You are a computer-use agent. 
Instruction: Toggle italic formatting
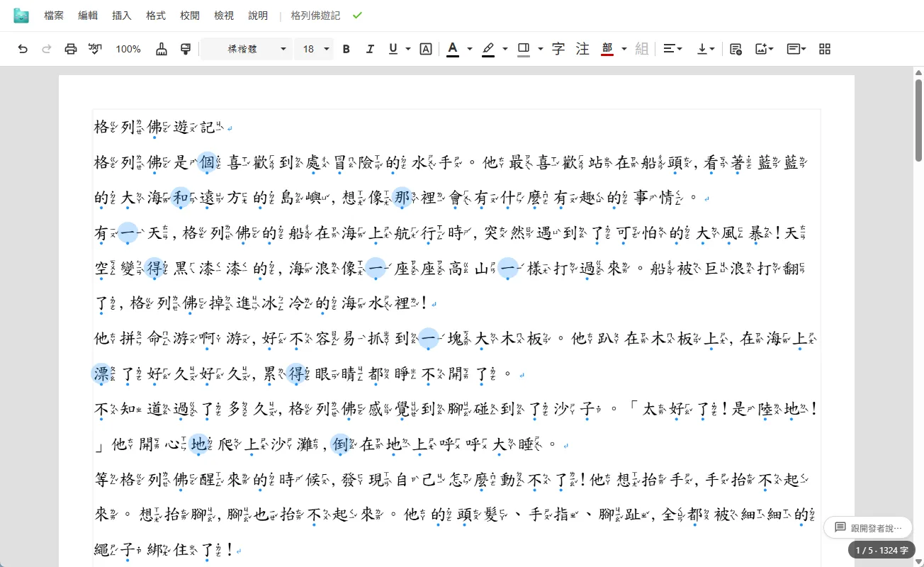tap(370, 49)
